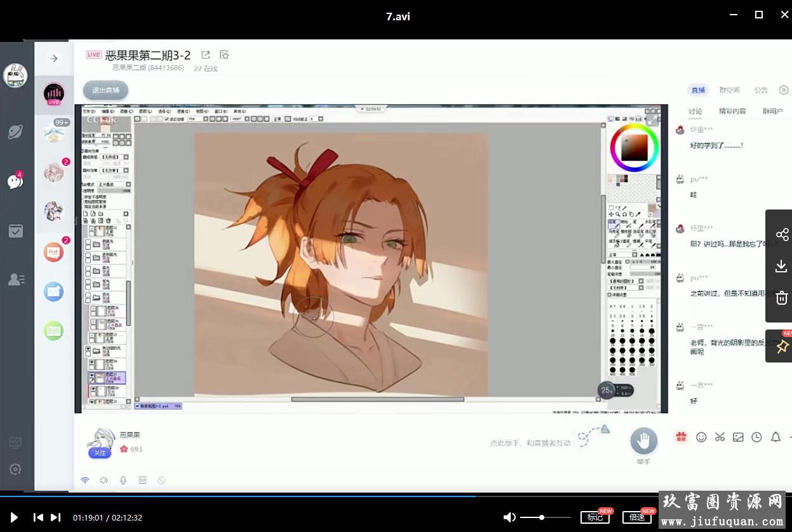Screen dimensions: 792x532
Task: Click the trash delete icon
Action: pyautogui.click(x=782, y=298)
